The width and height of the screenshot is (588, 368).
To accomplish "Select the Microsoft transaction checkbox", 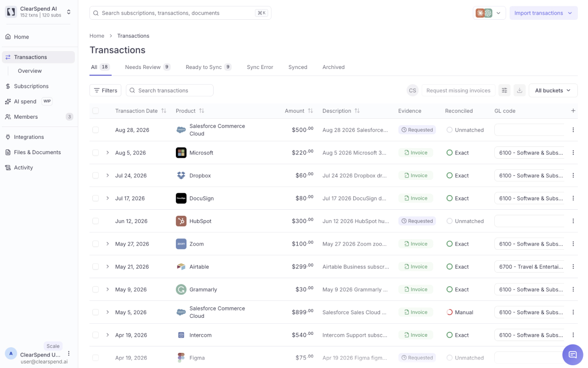I will coord(96,153).
